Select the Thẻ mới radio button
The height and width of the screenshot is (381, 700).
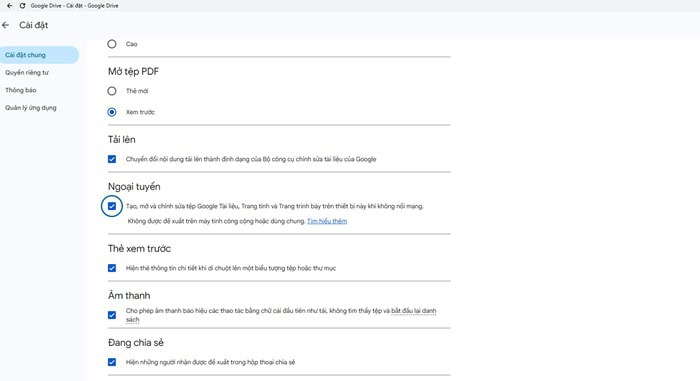tap(112, 91)
